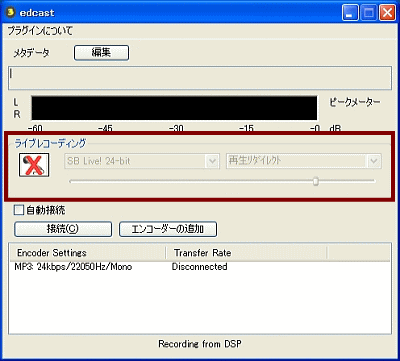
Task: Click the L/R peak meter display
Action: pos(174,108)
